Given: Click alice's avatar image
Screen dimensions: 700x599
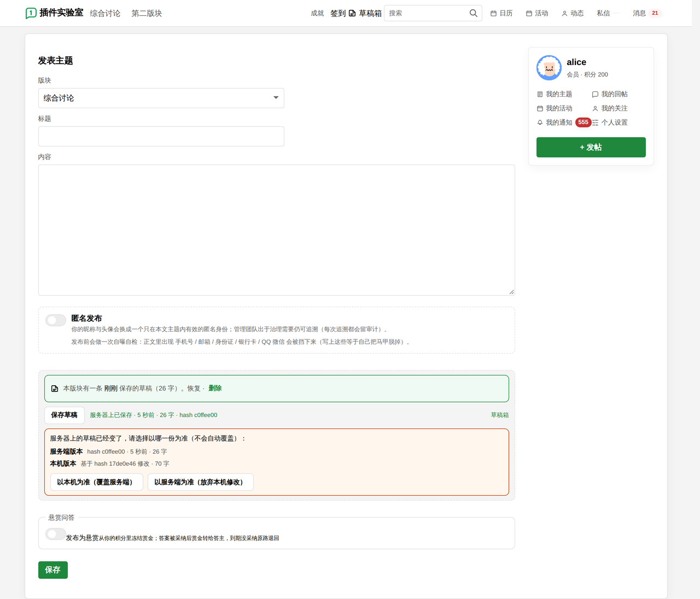Looking at the screenshot, I should tap(549, 68).
